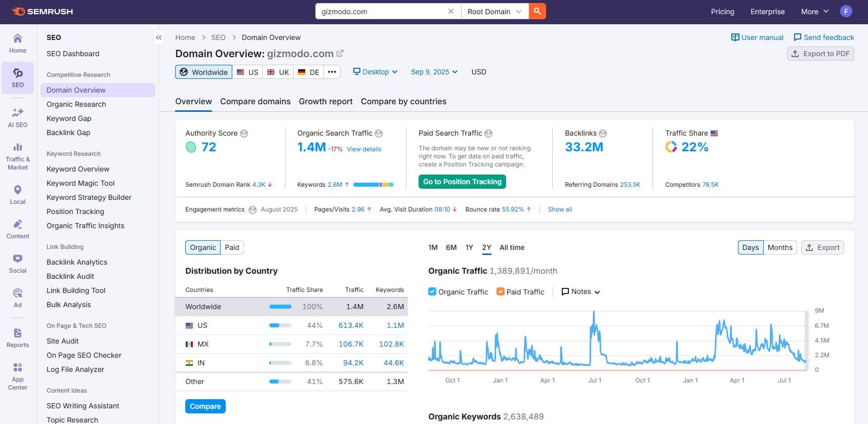The width and height of the screenshot is (868, 424).
Task: Select the Days granularity toggle
Action: coord(751,247)
